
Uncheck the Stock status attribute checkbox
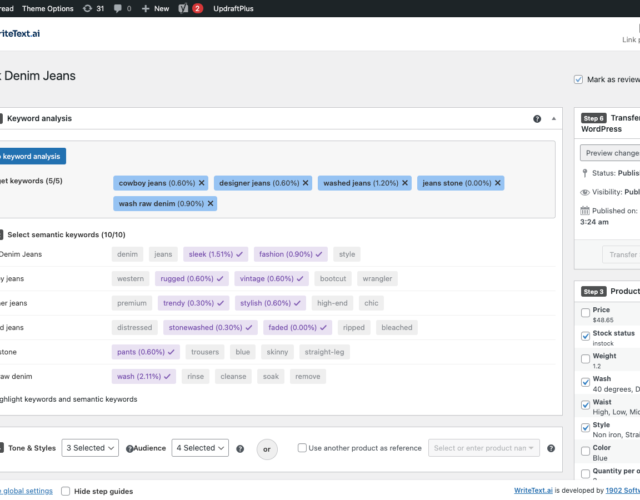point(585,333)
